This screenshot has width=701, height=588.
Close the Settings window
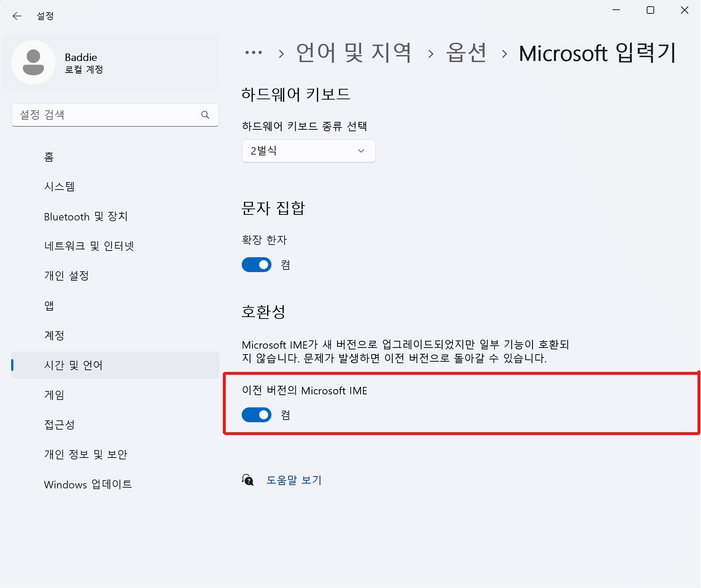click(x=685, y=10)
